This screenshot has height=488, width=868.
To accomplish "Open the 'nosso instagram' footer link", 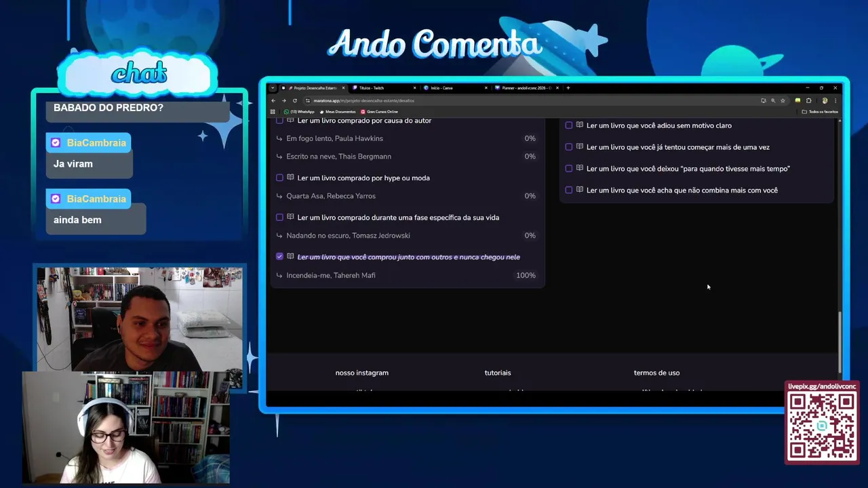I will [x=361, y=373].
